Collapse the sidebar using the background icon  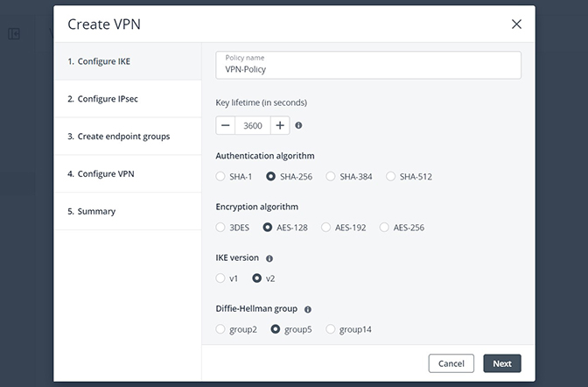pos(14,34)
